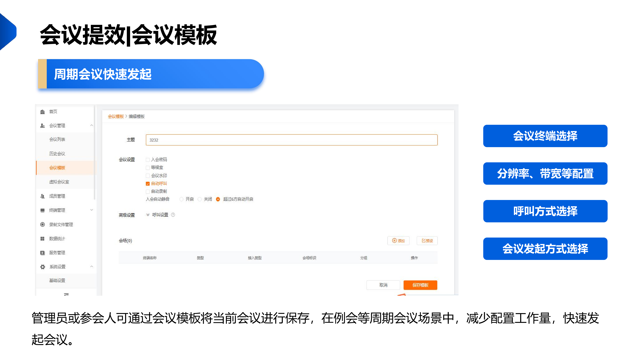The image size is (644, 362).
Task: Enable the 会议水印 checkbox
Action: coord(148,176)
